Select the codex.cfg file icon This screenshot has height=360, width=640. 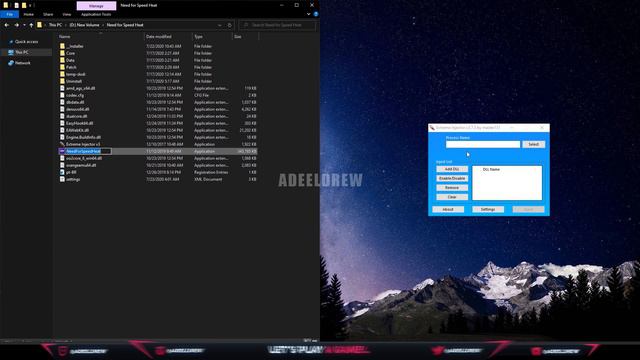click(x=62, y=95)
